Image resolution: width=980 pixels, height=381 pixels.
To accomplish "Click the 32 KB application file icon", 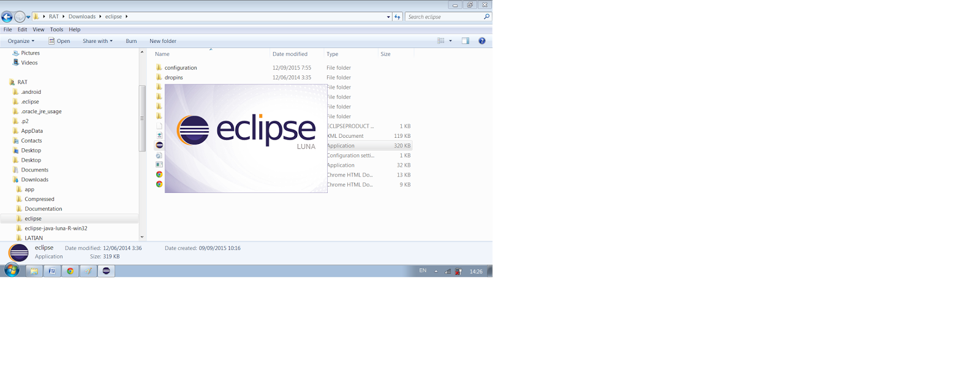I will (x=159, y=165).
